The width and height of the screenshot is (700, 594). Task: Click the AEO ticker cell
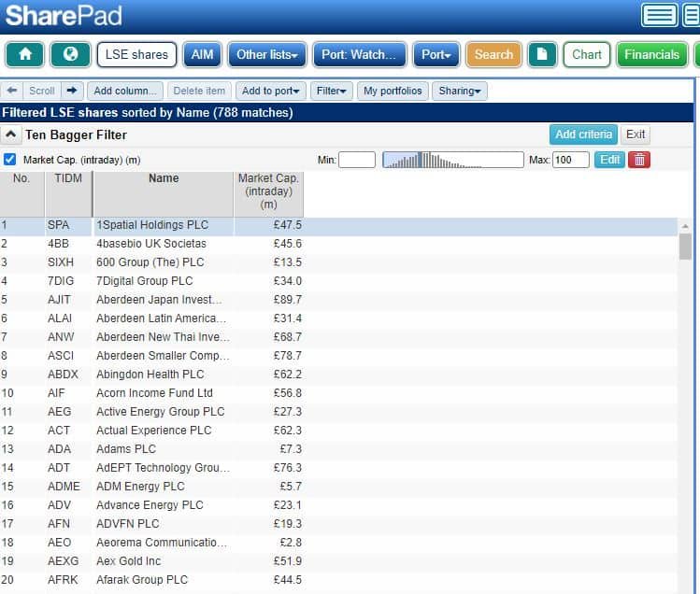[60, 543]
